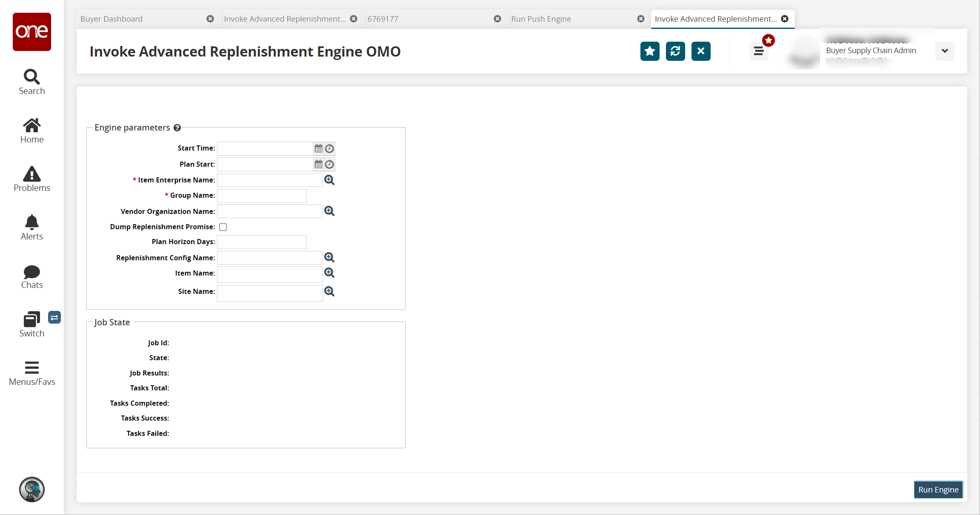Open the Chats bubble icon
Screen dimensions: 980x515
(31, 272)
